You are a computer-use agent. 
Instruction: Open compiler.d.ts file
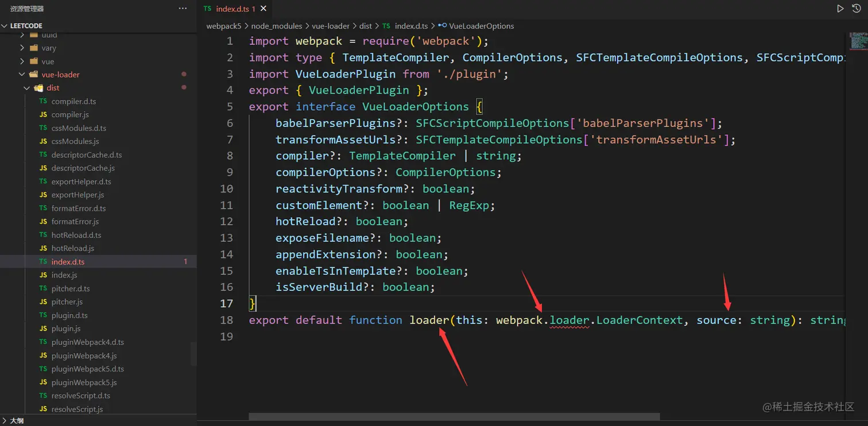tap(73, 102)
